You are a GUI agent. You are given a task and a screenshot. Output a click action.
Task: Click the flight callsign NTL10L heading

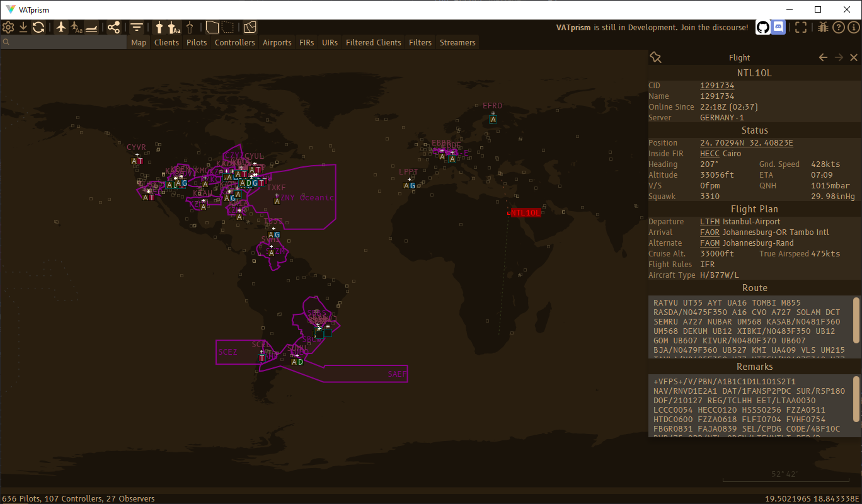coord(755,73)
